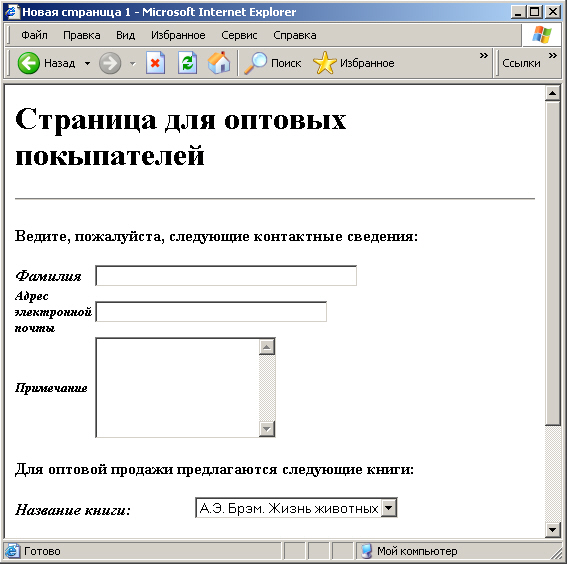This screenshot has width=567, height=564.
Task: Open the Файл menu
Action: pyautogui.click(x=34, y=35)
